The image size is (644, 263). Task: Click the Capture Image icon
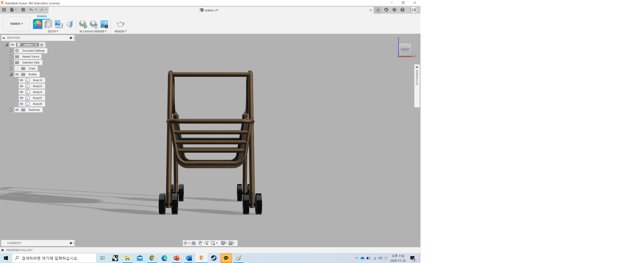[x=104, y=24]
